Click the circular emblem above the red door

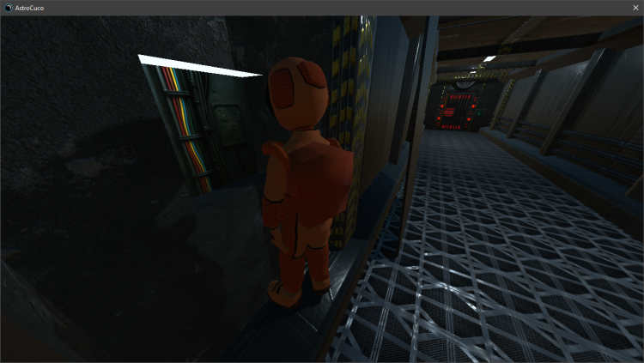tap(464, 86)
